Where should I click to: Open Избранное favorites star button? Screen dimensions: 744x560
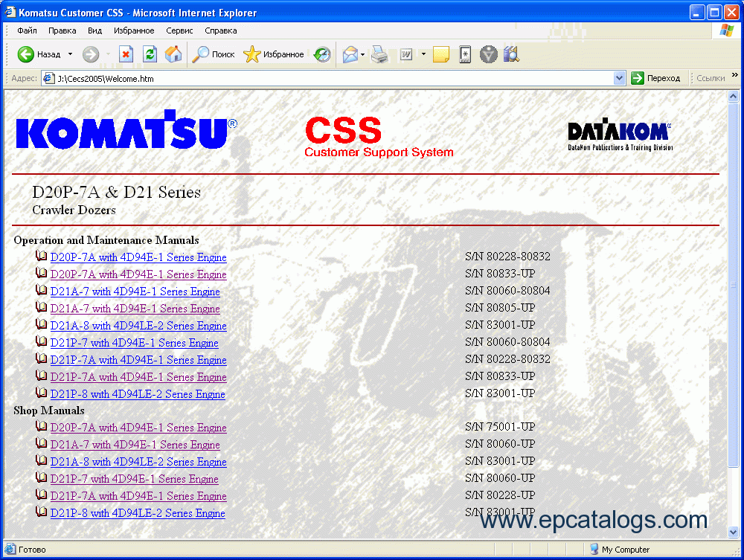coord(273,54)
